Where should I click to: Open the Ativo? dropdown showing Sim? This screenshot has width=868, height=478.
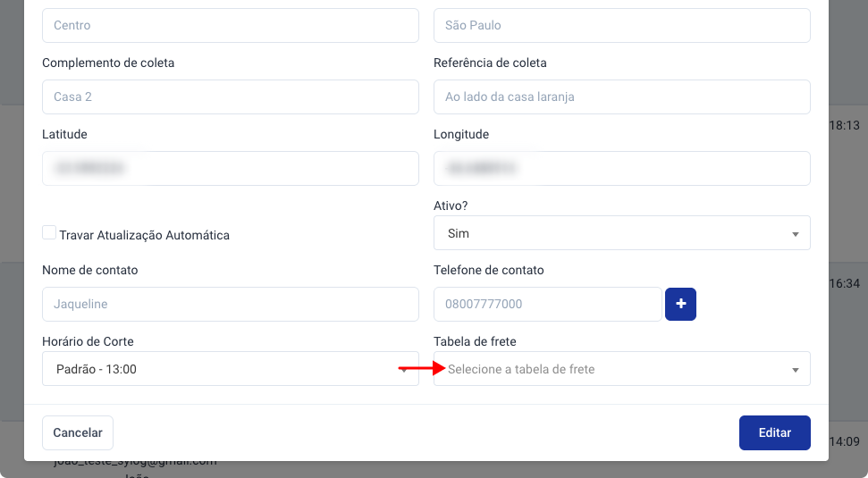621,233
